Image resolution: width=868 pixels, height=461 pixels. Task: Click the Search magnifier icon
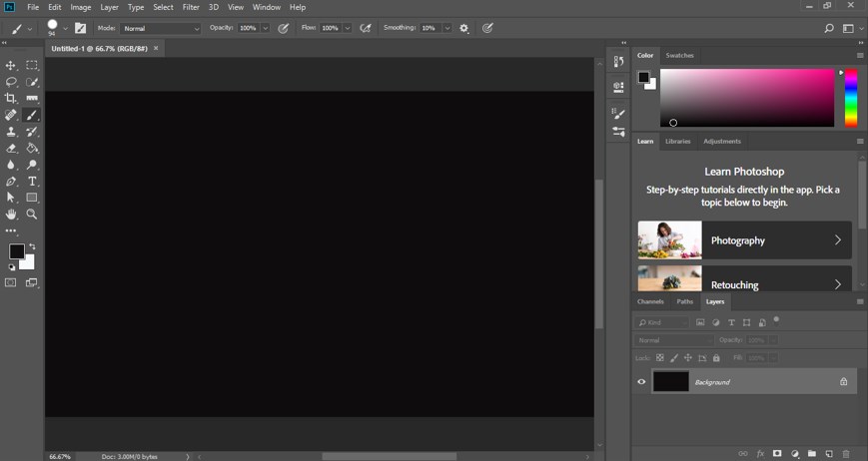click(x=829, y=28)
